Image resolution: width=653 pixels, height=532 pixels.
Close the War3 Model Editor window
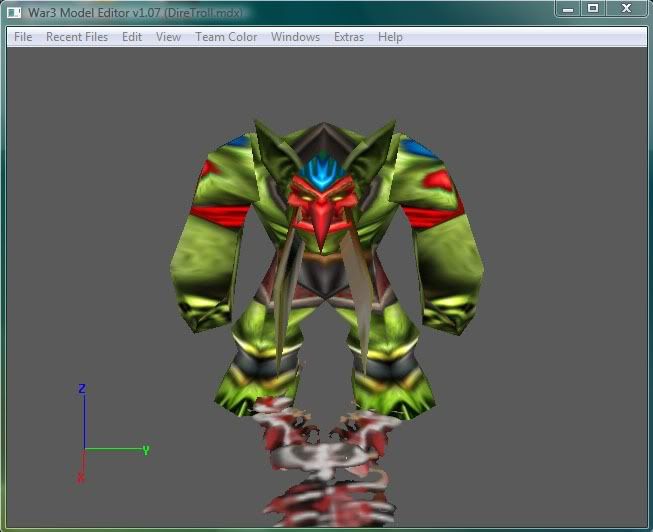(626, 8)
